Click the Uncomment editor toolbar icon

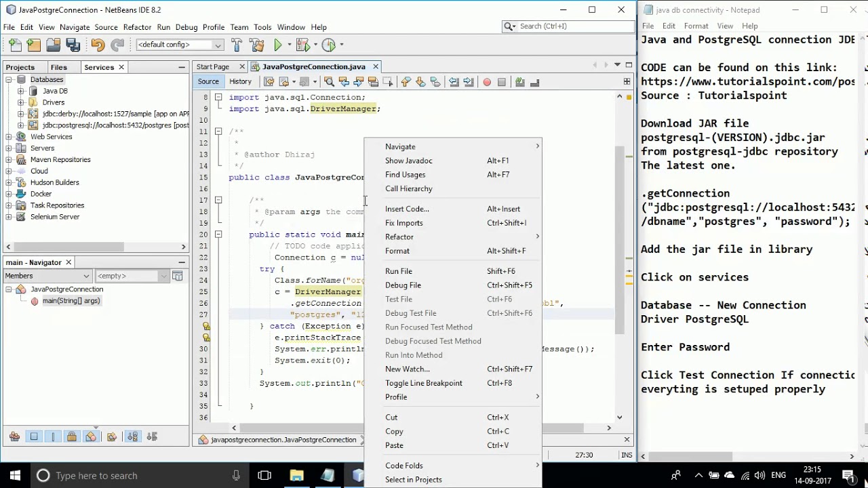(x=534, y=82)
